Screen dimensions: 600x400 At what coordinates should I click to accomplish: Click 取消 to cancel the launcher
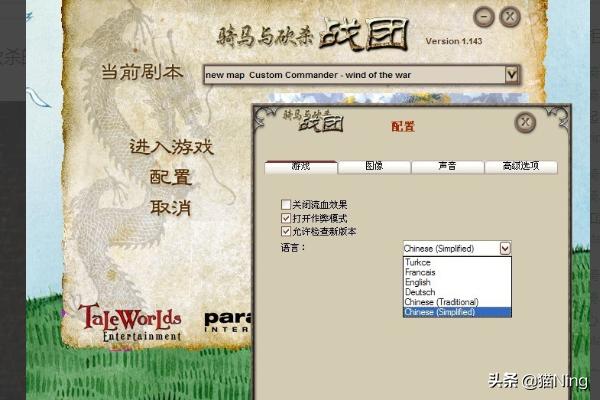(x=171, y=208)
